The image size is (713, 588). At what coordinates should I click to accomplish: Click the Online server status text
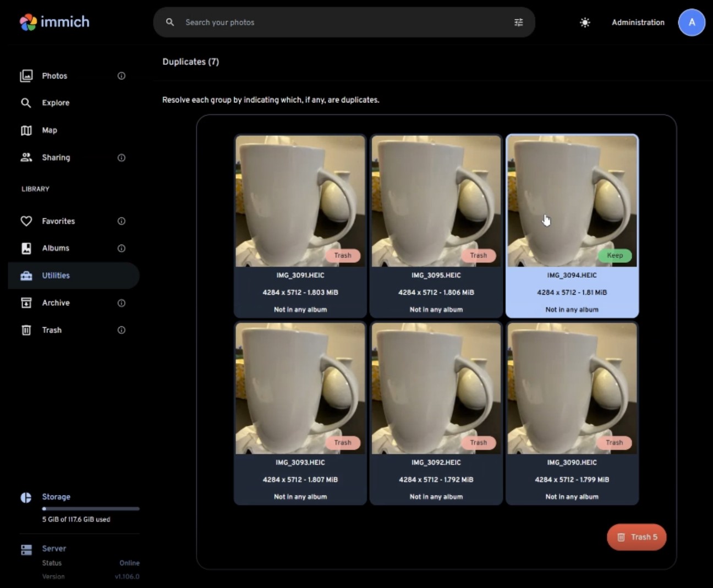coord(129,563)
